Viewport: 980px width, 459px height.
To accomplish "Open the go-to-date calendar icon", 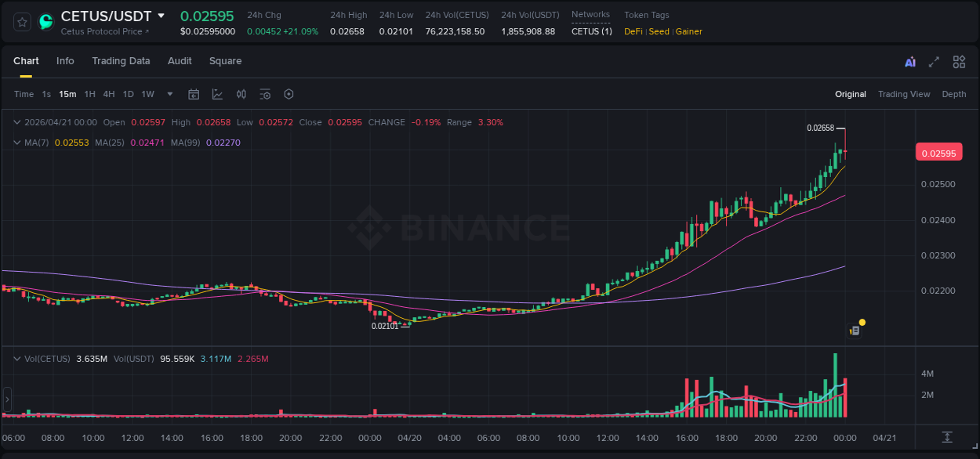I will [x=194, y=94].
